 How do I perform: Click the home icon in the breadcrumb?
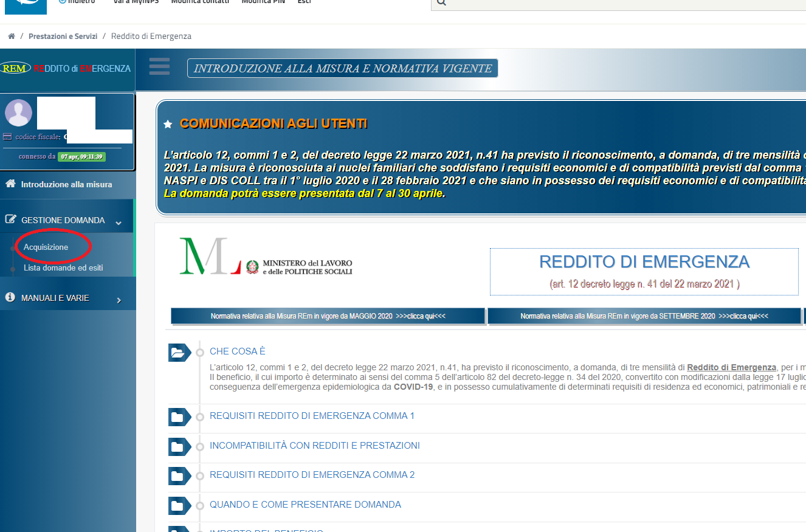coord(12,36)
